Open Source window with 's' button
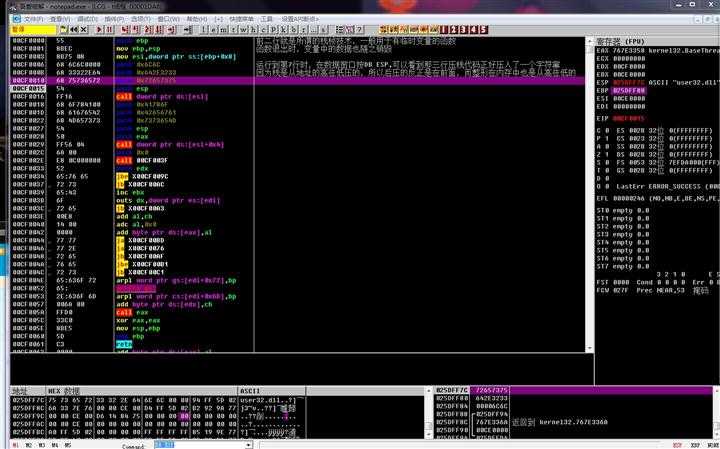 (x=324, y=29)
